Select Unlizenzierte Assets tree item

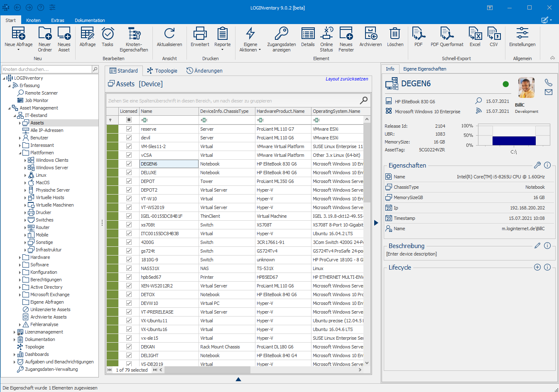tap(50, 309)
